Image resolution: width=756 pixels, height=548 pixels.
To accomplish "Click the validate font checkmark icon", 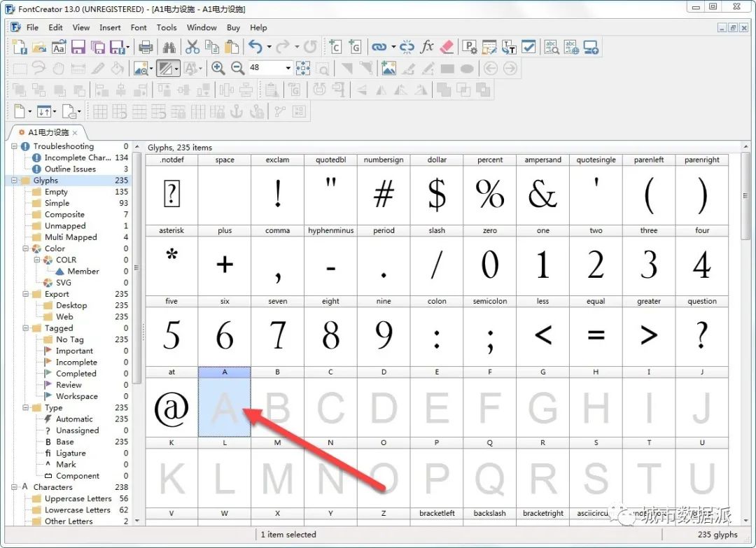I will [x=529, y=47].
